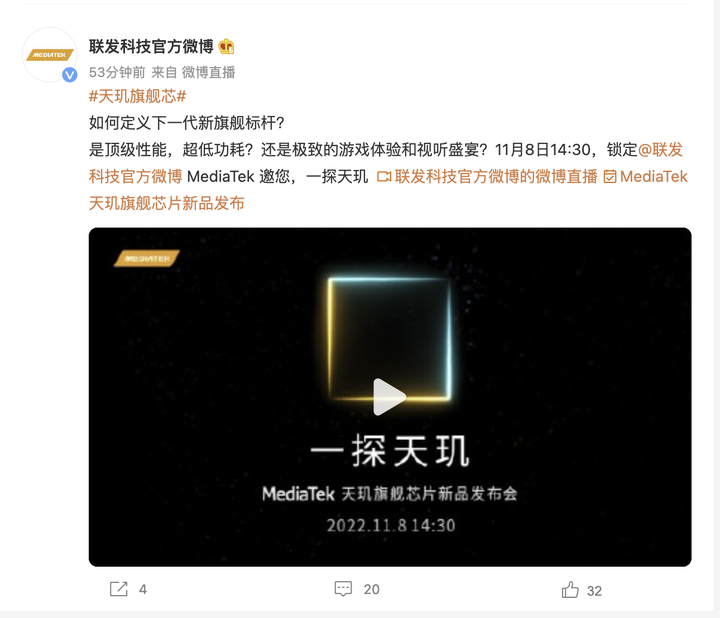Click the 2022.11.8 14:30 date in video
The width and height of the screenshot is (720, 618).
click(391, 525)
